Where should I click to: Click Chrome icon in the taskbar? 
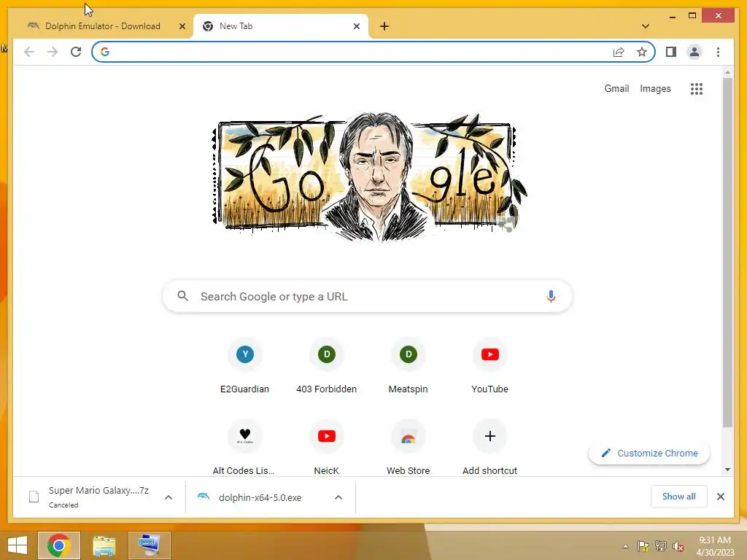[x=59, y=545]
